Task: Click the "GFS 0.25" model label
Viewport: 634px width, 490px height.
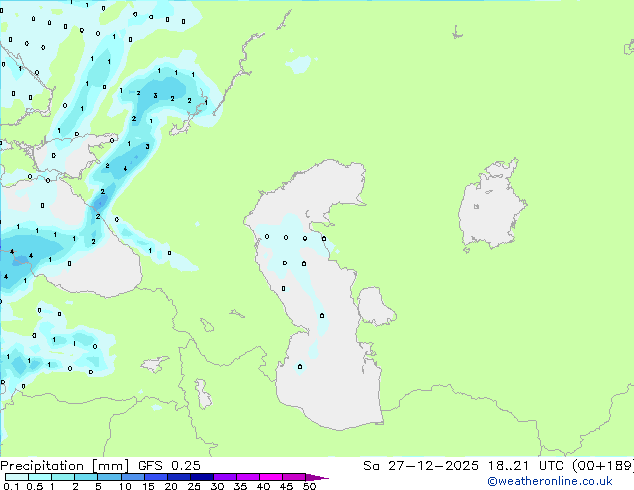Action: pyautogui.click(x=169, y=466)
